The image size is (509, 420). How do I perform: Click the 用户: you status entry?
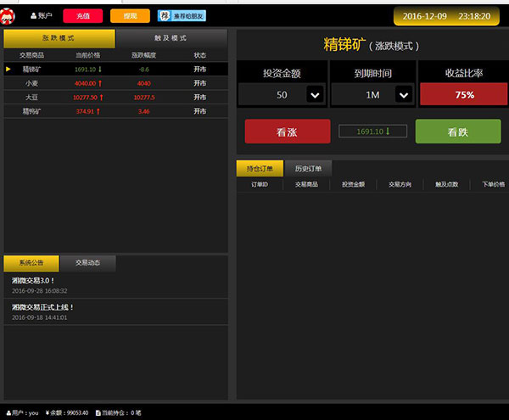click(22, 413)
